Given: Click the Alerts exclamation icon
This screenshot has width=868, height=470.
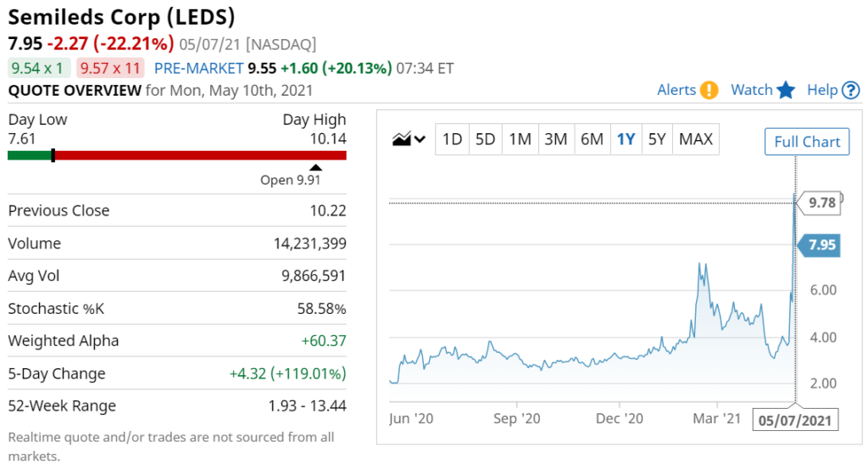Looking at the screenshot, I should (x=709, y=90).
